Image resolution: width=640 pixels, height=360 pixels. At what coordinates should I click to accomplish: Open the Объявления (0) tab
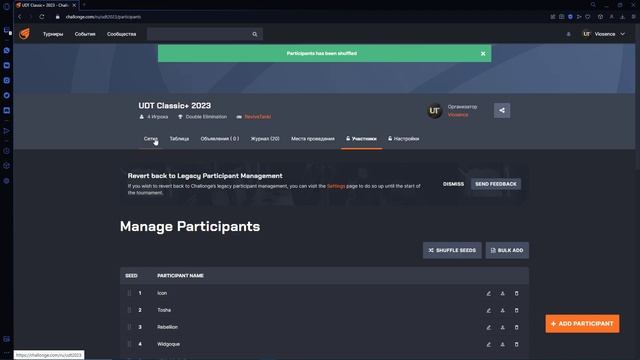pos(220,139)
